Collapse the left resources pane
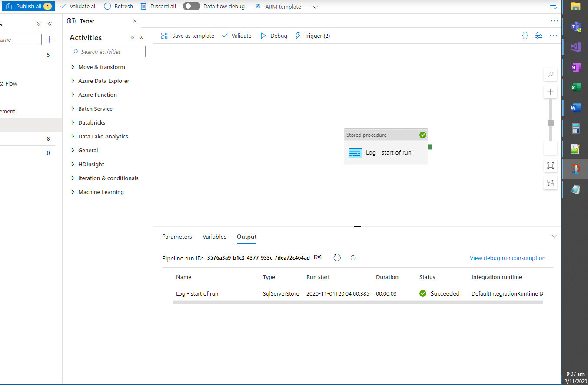588x385 pixels. (x=50, y=24)
